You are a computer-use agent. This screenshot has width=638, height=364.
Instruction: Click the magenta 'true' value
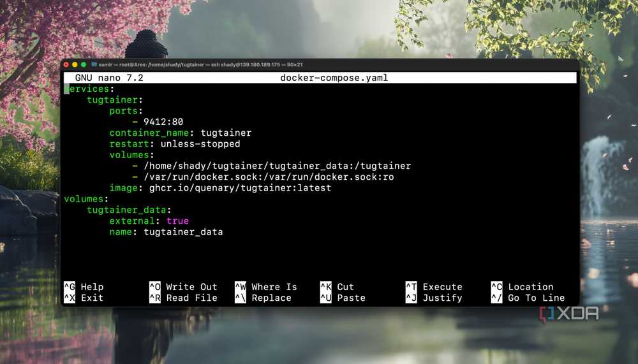pos(177,221)
